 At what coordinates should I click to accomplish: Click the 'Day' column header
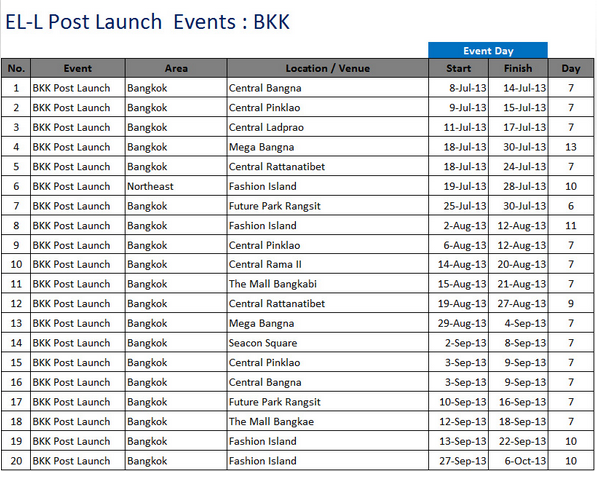pos(570,68)
